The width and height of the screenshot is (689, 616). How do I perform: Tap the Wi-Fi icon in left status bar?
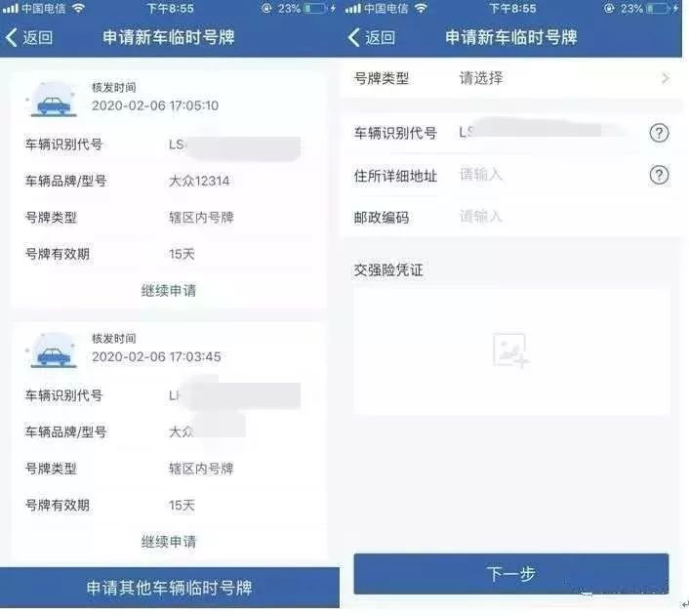click(x=79, y=8)
